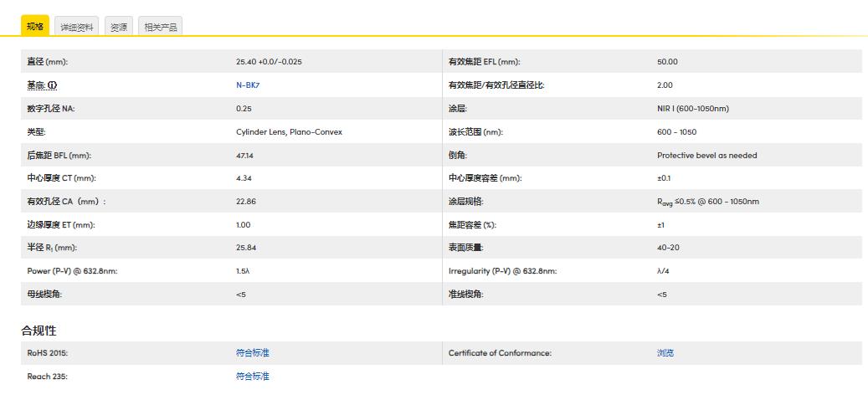The height and width of the screenshot is (400, 868).
Task: Click the Irregularity (P-V) @ 632.8nm label
Action: (x=502, y=271)
